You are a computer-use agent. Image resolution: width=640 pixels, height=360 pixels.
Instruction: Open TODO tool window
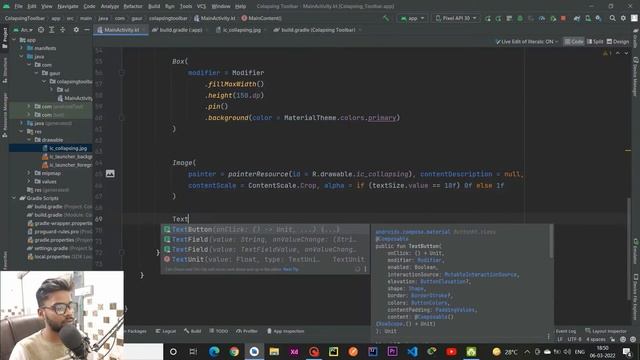coord(219,331)
